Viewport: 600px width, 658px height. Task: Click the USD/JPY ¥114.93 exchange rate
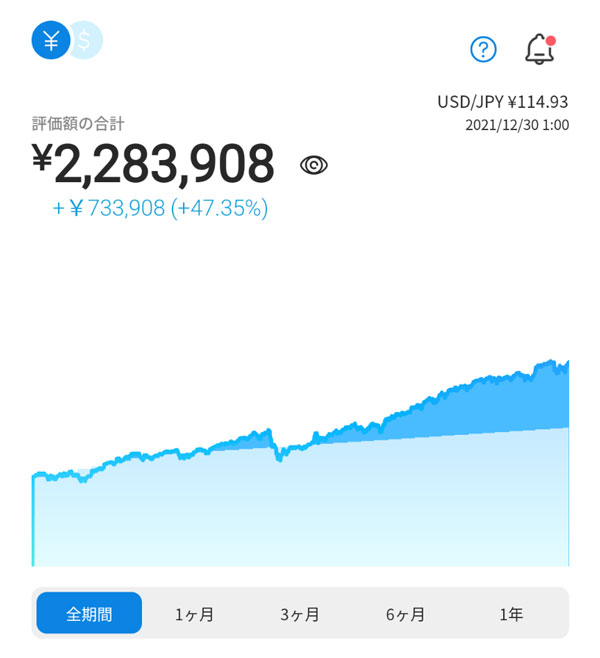502,102
